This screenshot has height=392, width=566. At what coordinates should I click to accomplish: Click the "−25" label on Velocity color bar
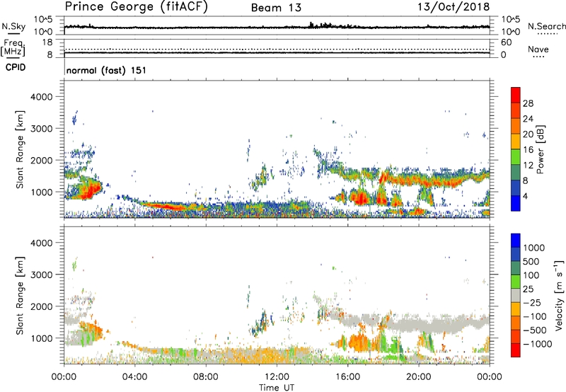(x=532, y=302)
